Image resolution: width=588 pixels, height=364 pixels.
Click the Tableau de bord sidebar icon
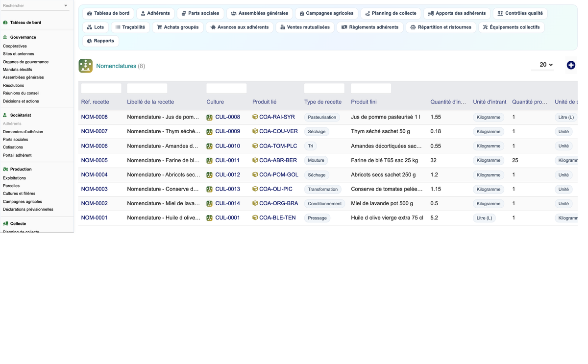[5, 23]
